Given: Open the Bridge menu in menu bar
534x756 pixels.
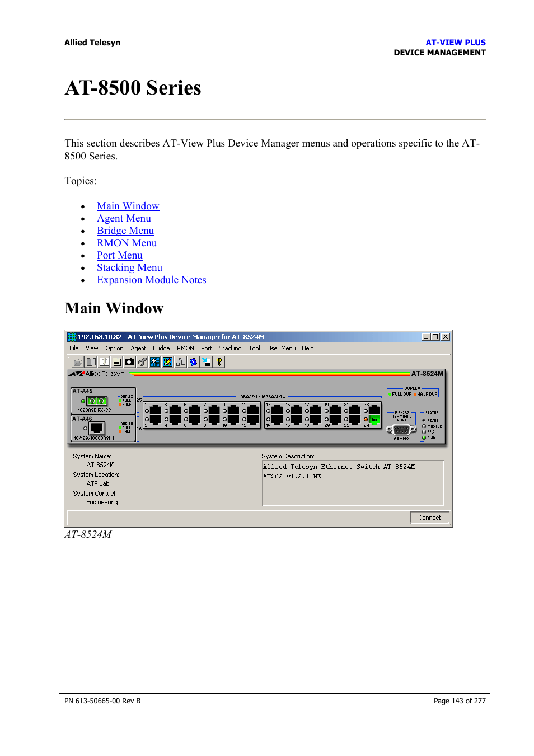Looking at the screenshot, I should pos(161,348).
